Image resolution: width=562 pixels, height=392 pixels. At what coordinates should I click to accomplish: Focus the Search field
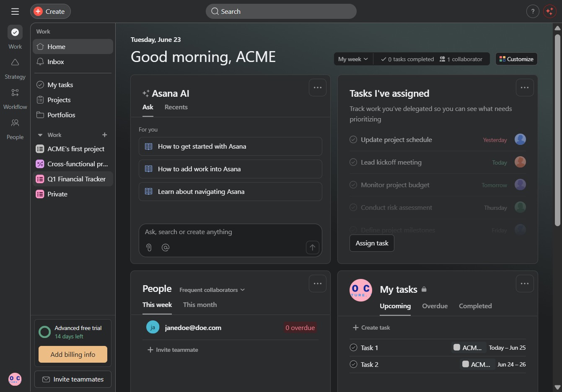coord(281,11)
